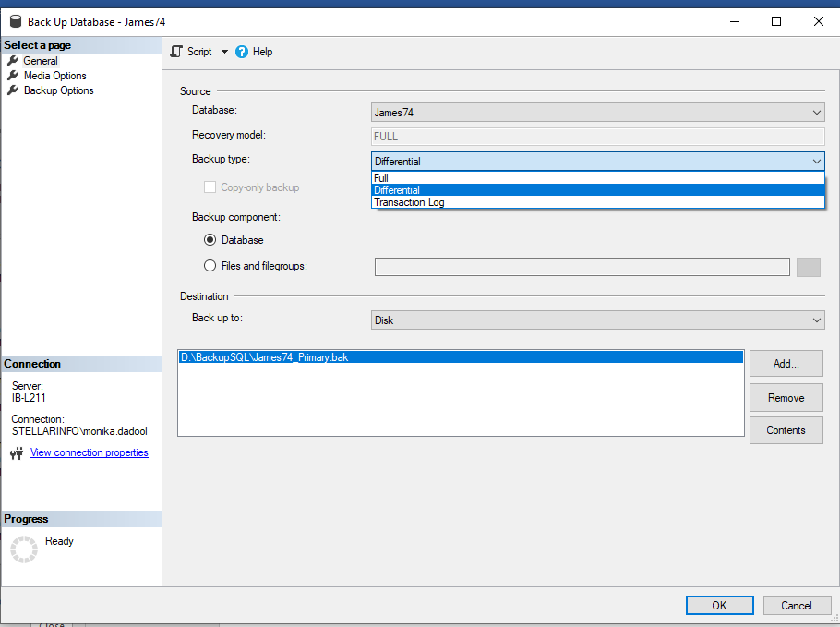This screenshot has width=840, height=627.
Task: Open View connection properties link
Action: tap(89, 452)
